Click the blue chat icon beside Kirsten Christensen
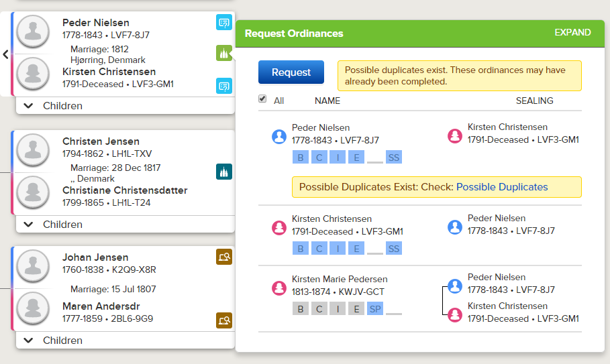Image resolution: width=610 pixels, height=364 pixels. pos(224,86)
